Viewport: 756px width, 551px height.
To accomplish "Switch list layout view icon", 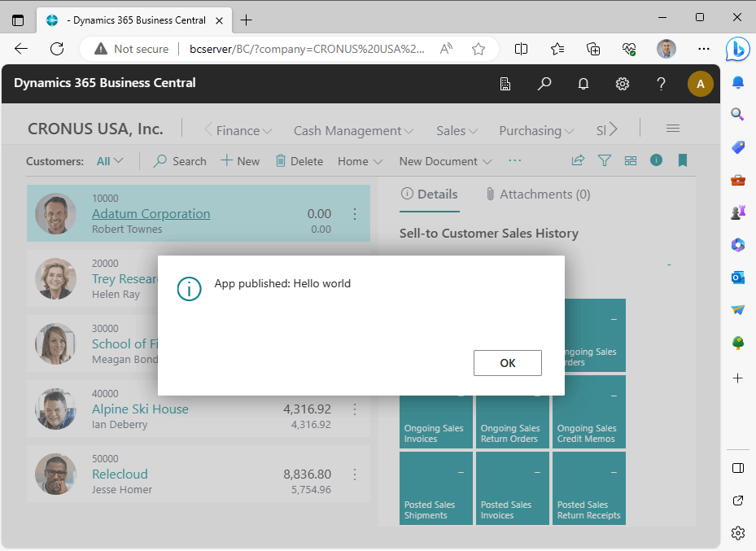I will (630, 161).
